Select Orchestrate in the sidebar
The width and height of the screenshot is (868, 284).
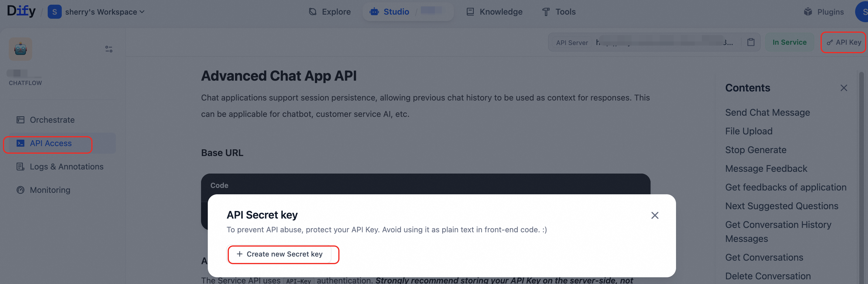tap(52, 120)
